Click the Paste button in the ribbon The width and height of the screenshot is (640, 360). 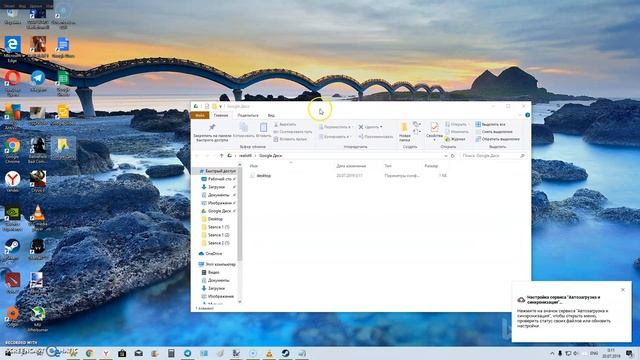click(264, 130)
